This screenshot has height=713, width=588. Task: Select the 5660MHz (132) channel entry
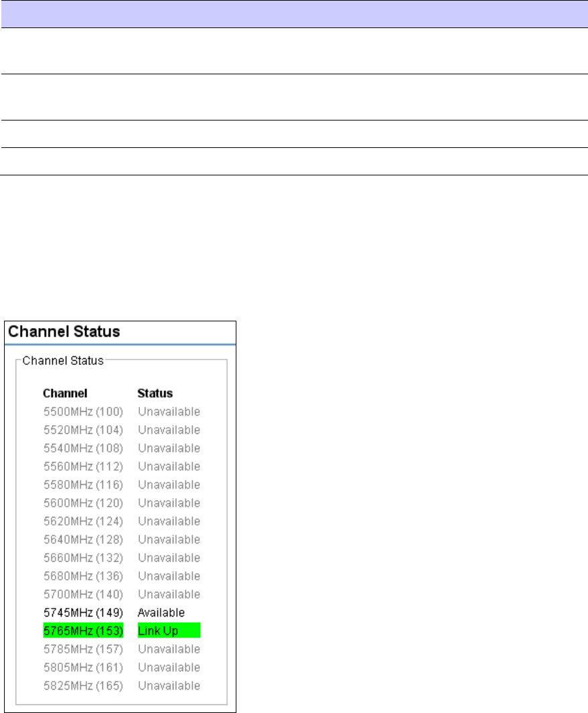83,558
